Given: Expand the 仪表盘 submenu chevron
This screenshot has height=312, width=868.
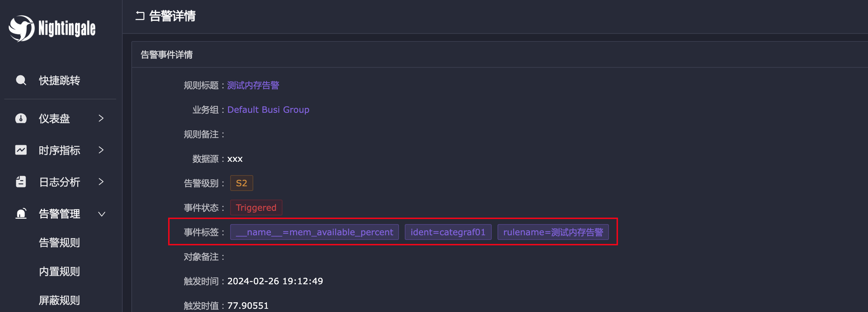Looking at the screenshot, I should click(x=101, y=118).
